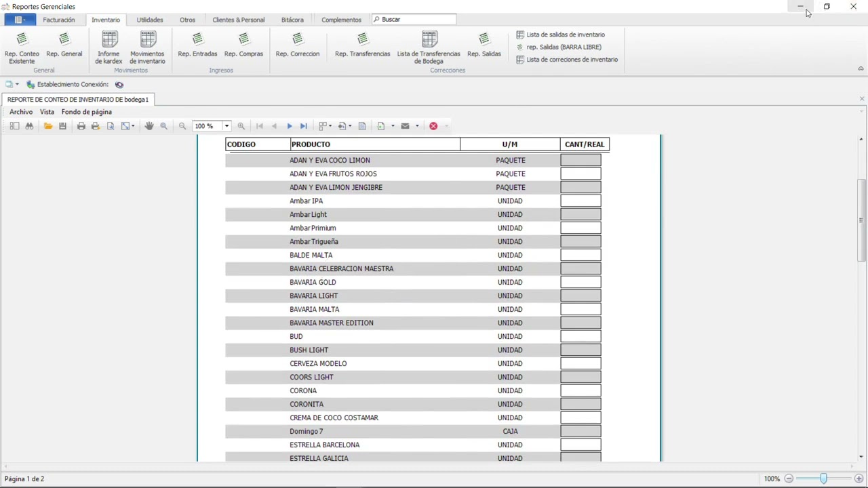Open rep. Salidas (BARRA LIBRE)

[x=559, y=47]
